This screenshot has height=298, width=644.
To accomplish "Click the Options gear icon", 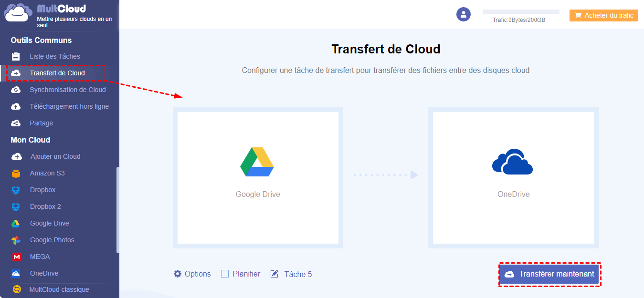I will click(178, 274).
